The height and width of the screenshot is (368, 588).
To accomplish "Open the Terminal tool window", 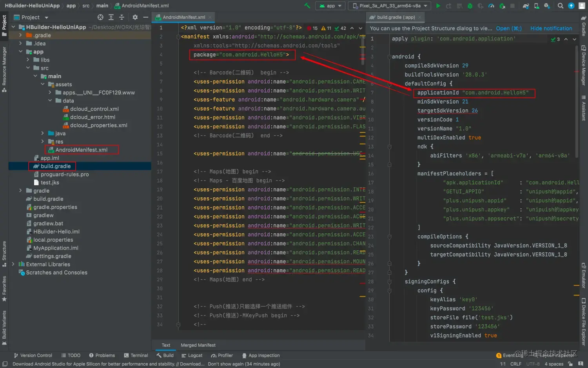I will tap(136, 355).
